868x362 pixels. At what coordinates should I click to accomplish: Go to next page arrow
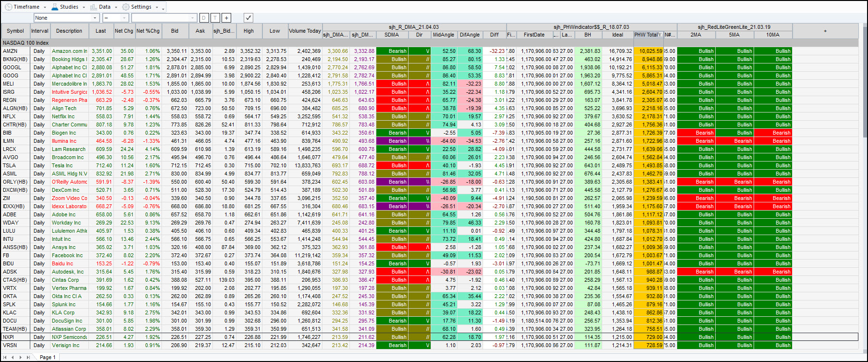pos(20,357)
